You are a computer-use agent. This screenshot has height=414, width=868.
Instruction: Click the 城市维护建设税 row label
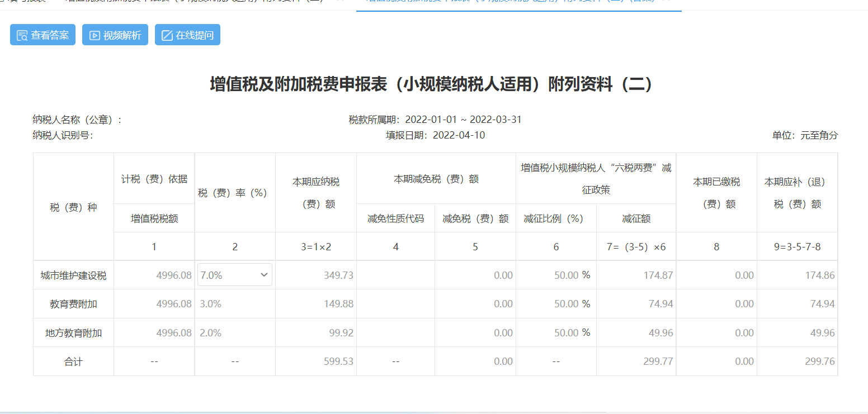[x=73, y=275]
